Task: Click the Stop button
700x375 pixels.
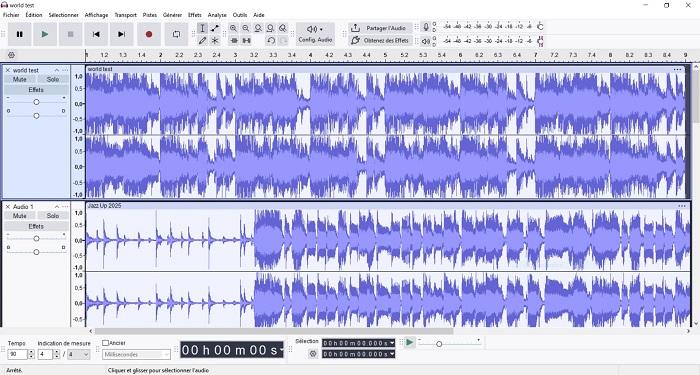Action: 70,34
